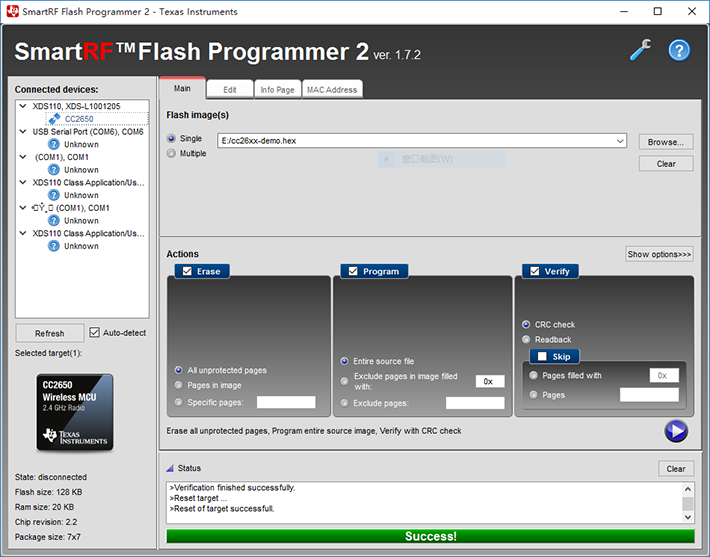This screenshot has height=557, width=710.
Task: Uncheck the Verify action checkbox
Action: [x=535, y=271]
